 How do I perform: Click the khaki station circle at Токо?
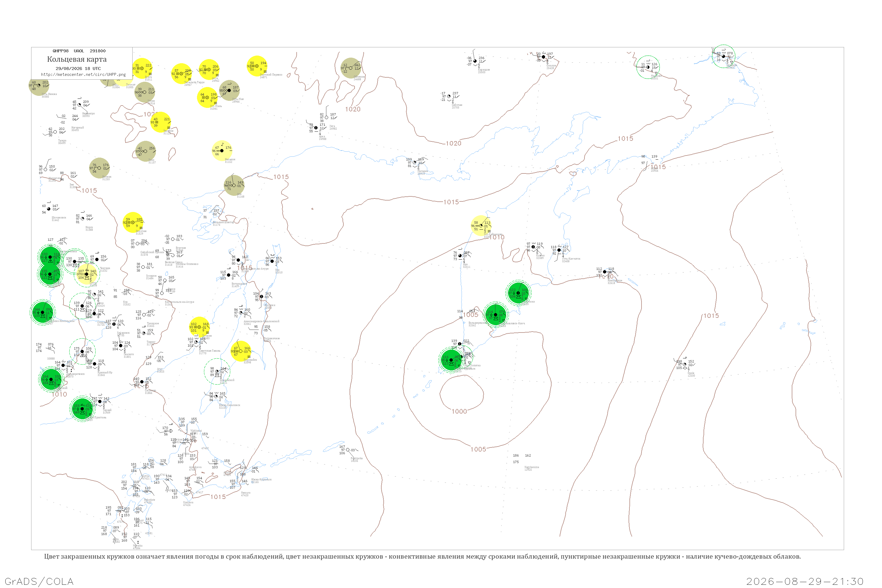click(145, 151)
